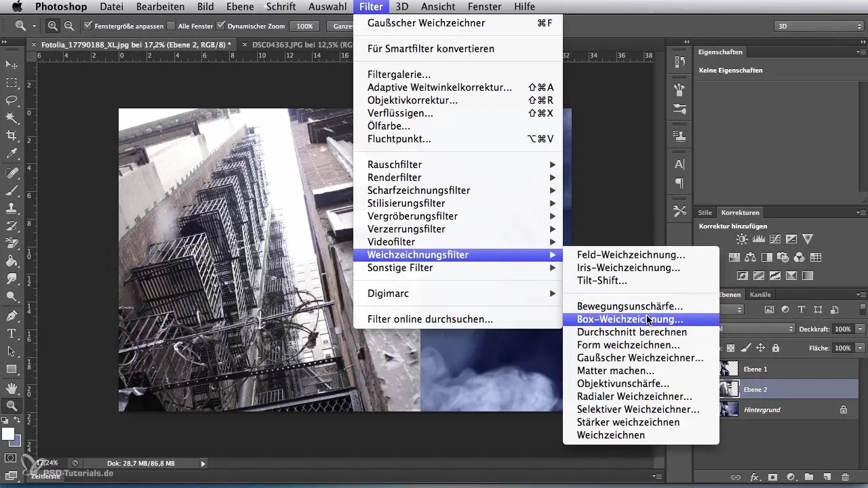The width and height of the screenshot is (868, 488).
Task: Open the Deckkraft opacity dropdown arrow
Action: coord(861,329)
